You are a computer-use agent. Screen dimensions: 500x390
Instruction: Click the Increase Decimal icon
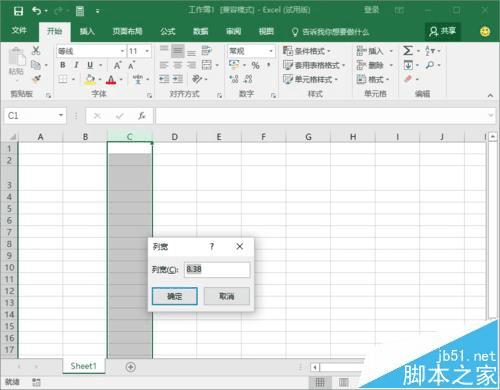234,79
